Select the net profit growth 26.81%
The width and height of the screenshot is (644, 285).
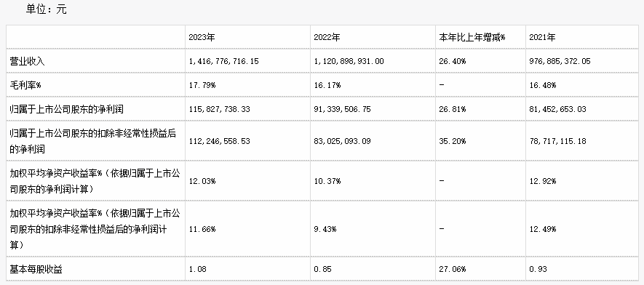(x=453, y=110)
